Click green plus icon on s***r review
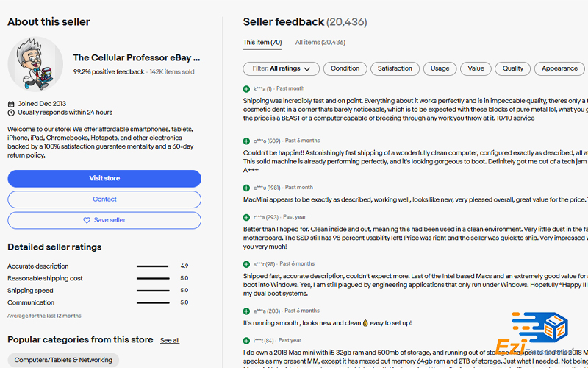The width and height of the screenshot is (588, 368). click(x=246, y=264)
